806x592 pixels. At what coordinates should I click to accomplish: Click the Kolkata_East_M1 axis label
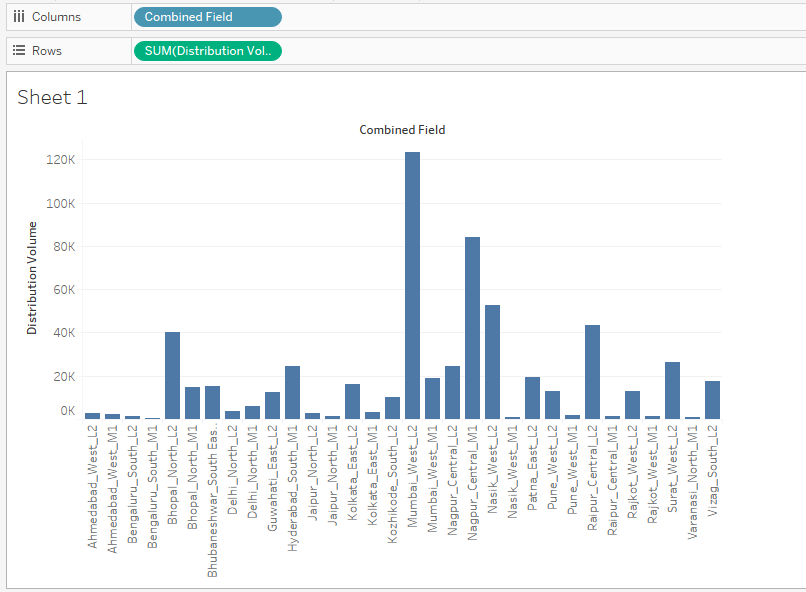[372, 475]
